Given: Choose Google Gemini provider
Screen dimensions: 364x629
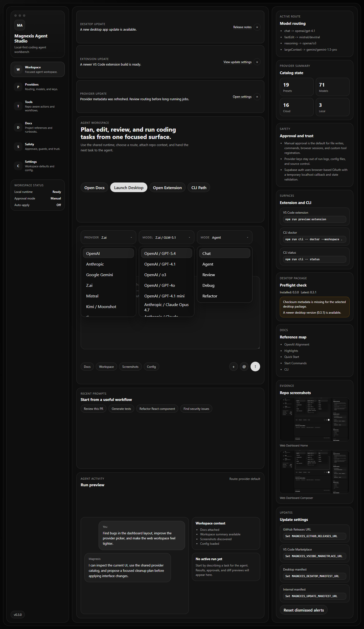Looking at the screenshot, I should point(108,275).
